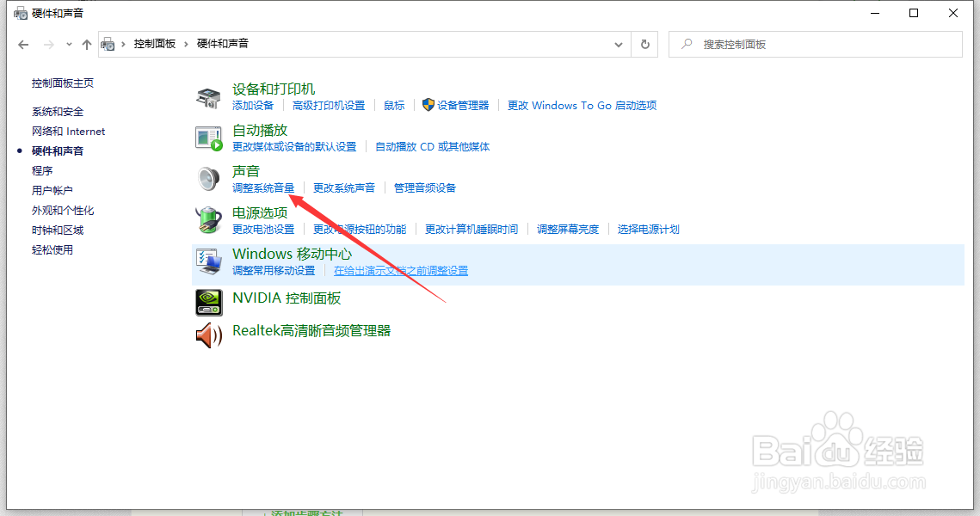
Task: Click the title bar window icon
Action: point(21,13)
